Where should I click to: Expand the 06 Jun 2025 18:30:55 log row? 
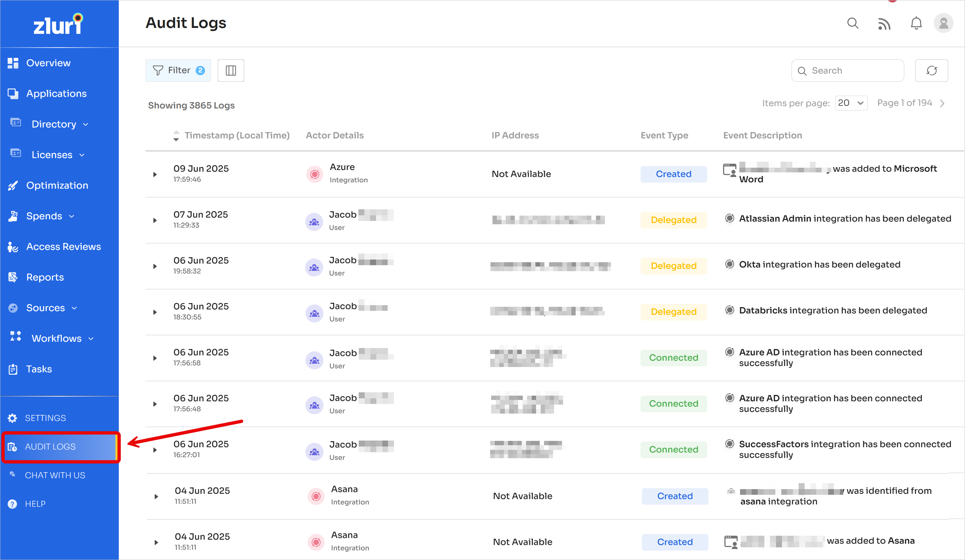tap(155, 312)
